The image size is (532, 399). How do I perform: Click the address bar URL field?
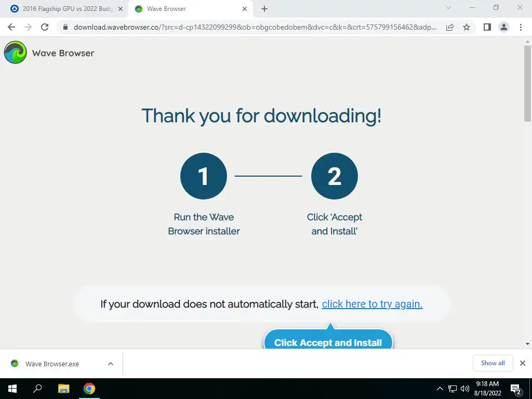255,27
